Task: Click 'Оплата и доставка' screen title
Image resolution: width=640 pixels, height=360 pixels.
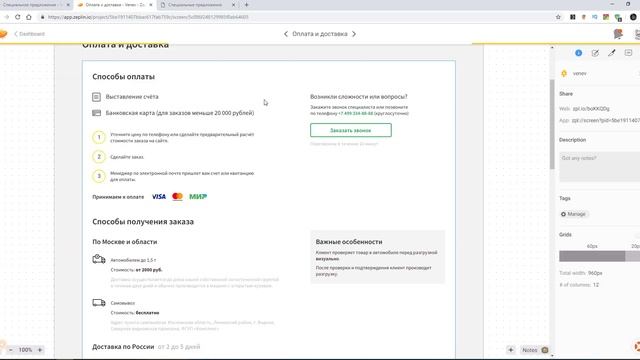Action: (320, 34)
